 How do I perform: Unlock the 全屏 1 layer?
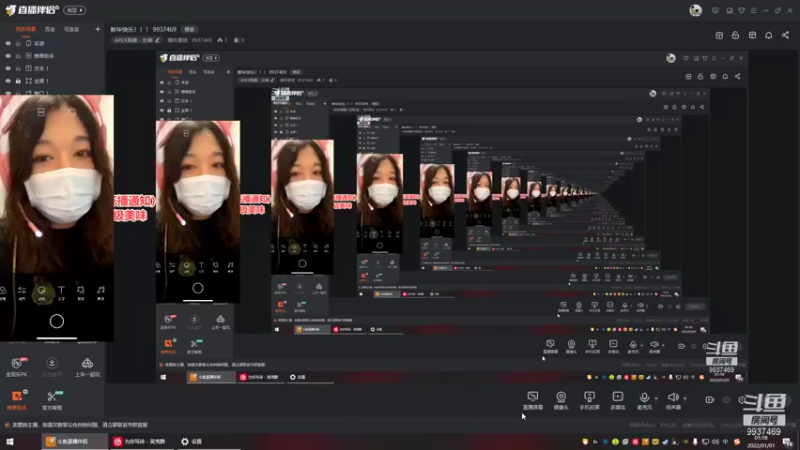point(18,81)
